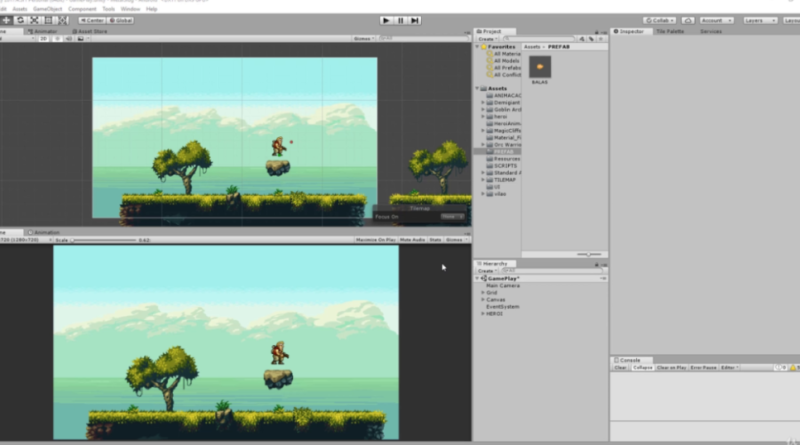Viewport: 800px width, 445px height.
Task: Toggle 2D mode in Scene view
Action: pos(43,39)
